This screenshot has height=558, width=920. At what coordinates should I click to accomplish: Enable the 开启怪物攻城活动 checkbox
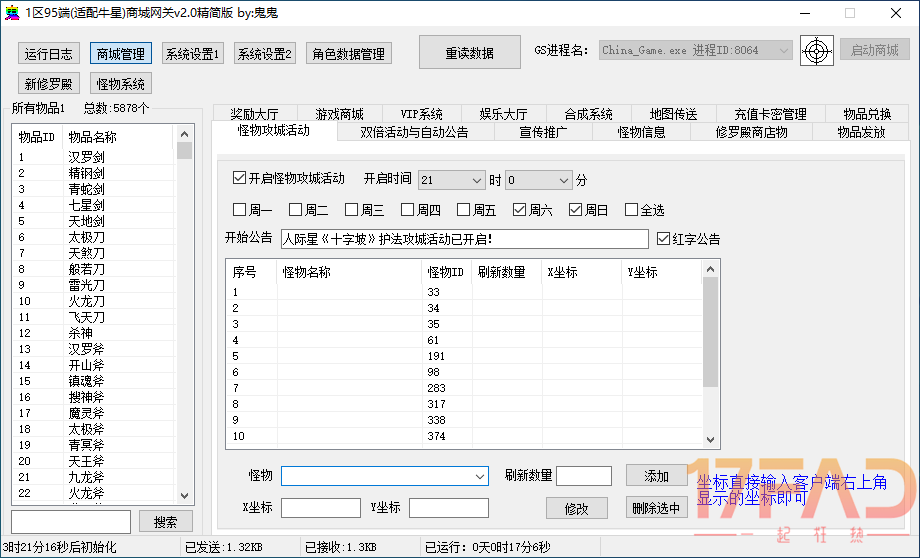pyautogui.click(x=239, y=179)
